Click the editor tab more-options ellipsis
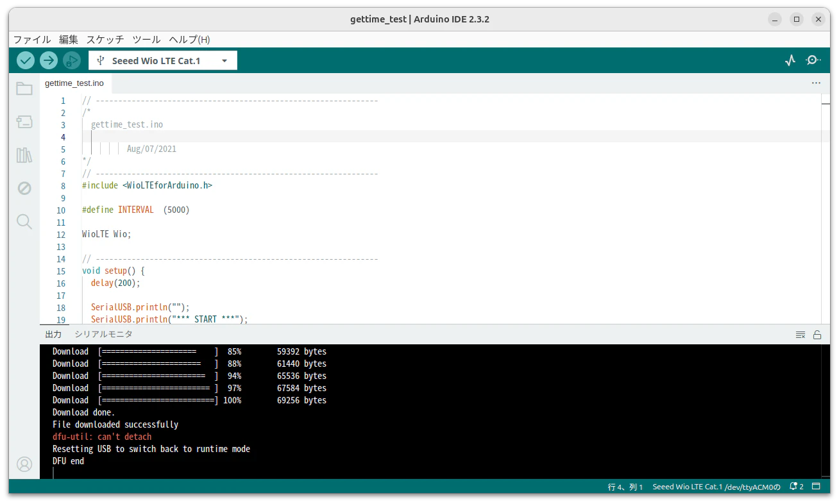The height and width of the screenshot is (504, 839). tap(816, 83)
